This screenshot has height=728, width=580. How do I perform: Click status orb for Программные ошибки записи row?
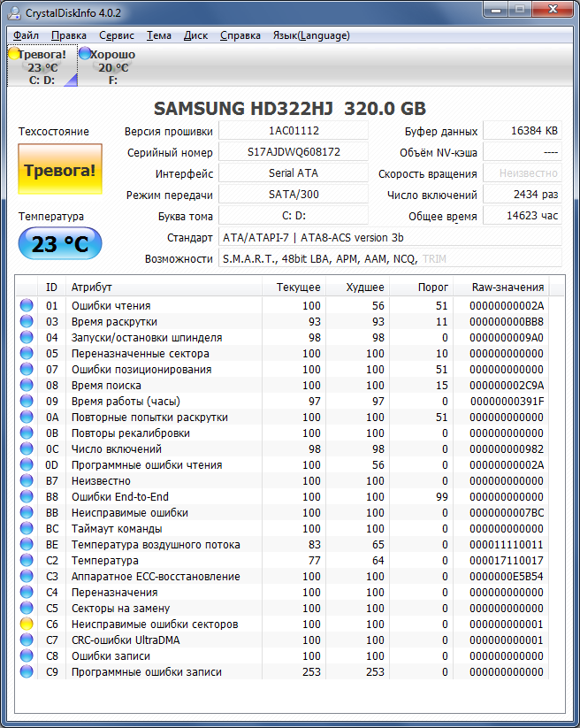27,671
